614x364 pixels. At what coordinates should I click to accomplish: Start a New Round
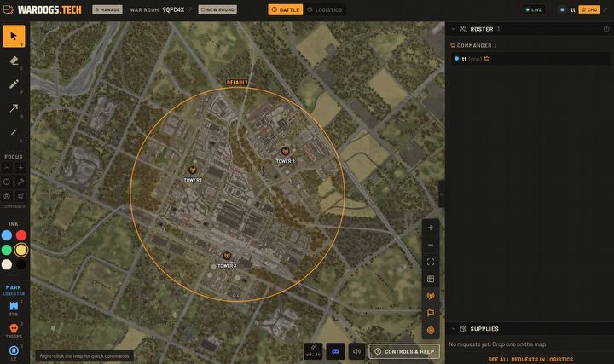pos(217,9)
